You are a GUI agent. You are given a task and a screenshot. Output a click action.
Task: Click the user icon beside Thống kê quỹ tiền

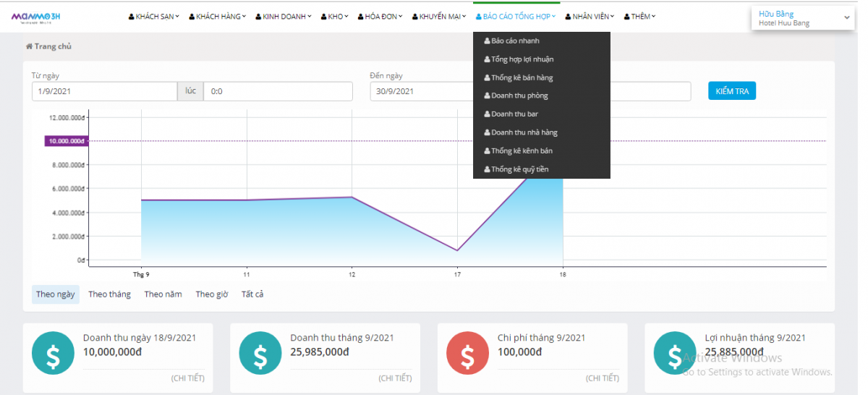(487, 169)
